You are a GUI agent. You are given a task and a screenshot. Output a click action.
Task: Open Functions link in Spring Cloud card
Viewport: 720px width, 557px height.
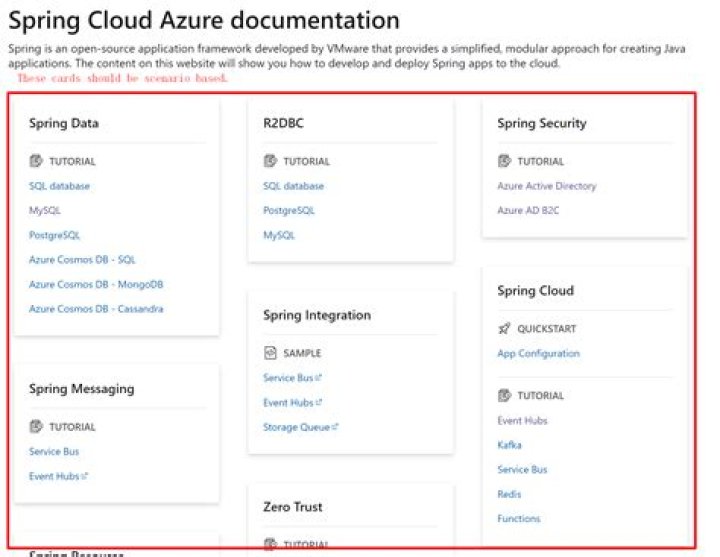518,519
